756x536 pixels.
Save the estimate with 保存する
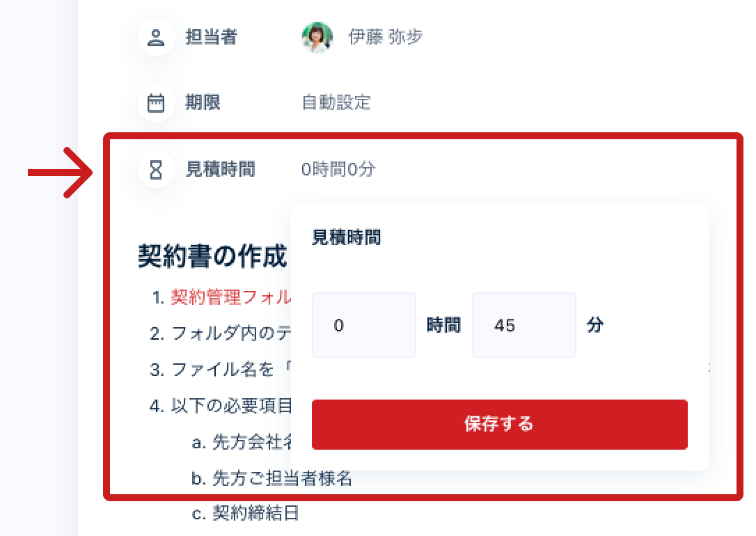pos(500,424)
